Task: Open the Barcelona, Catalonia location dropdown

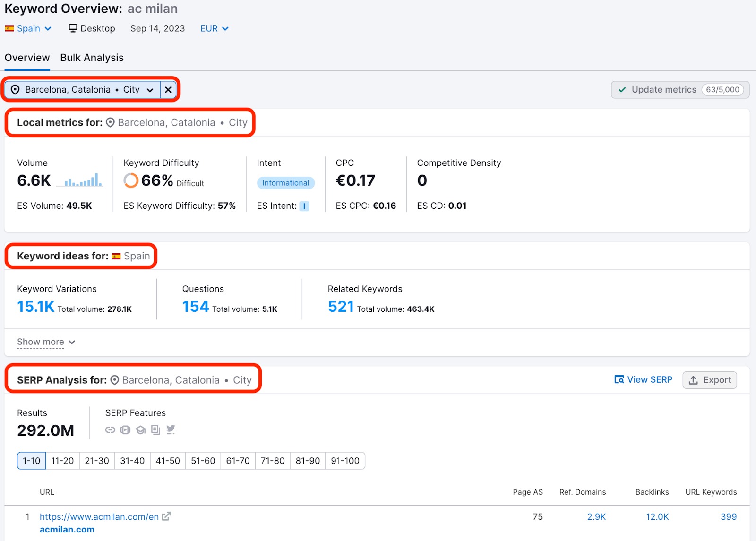Action: (x=83, y=90)
